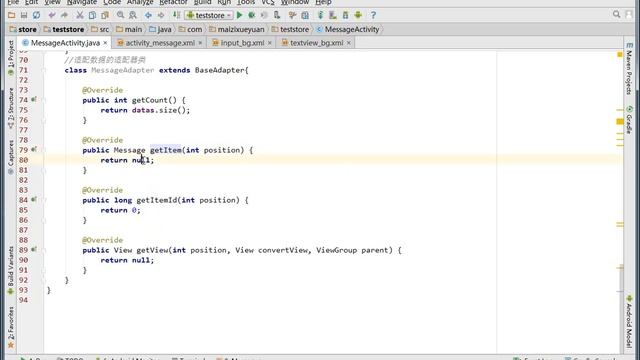The height and width of the screenshot is (360, 640).
Task: Navigate back with the left arrow icon
Action: [148, 16]
